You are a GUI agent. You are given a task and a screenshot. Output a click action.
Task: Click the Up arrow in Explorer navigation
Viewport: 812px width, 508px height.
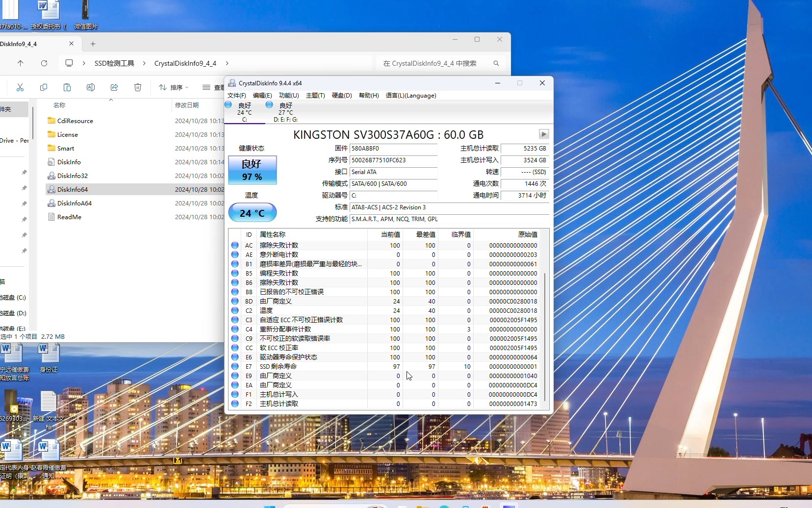[x=20, y=63]
